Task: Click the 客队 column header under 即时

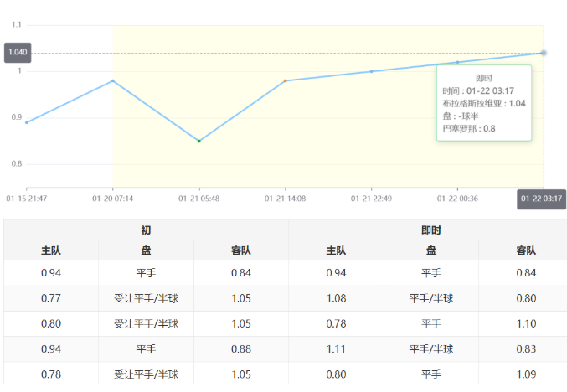Action: [525, 250]
